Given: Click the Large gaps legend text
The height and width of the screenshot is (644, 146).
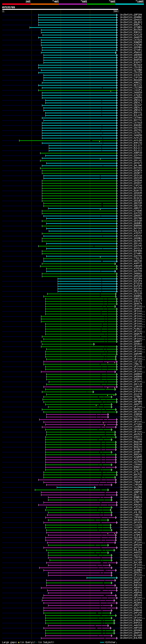Looking at the screenshot, I should 28,642.
